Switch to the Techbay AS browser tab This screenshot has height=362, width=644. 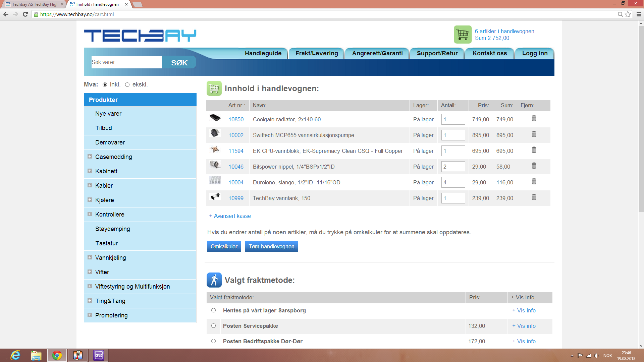(x=34, y=4)
